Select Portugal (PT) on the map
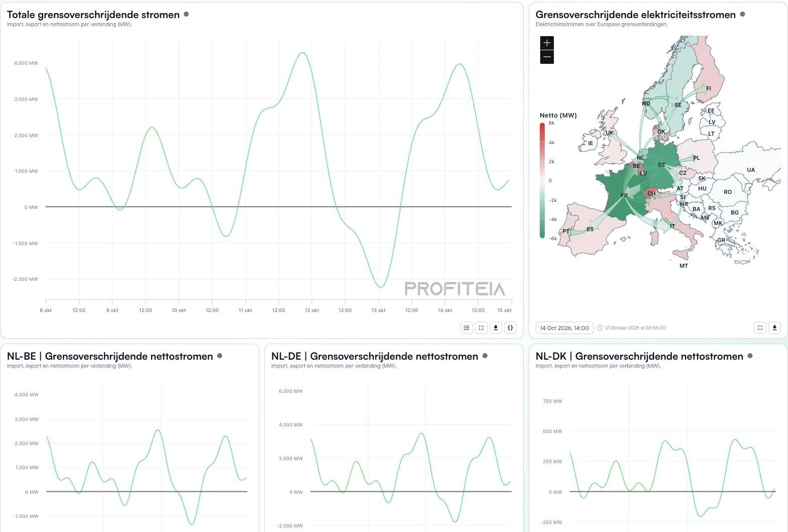788x532 pixels. 566,232
